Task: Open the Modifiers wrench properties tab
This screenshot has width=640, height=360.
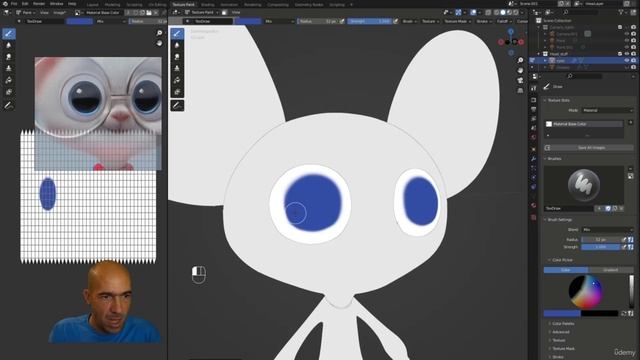Action: 533,158
